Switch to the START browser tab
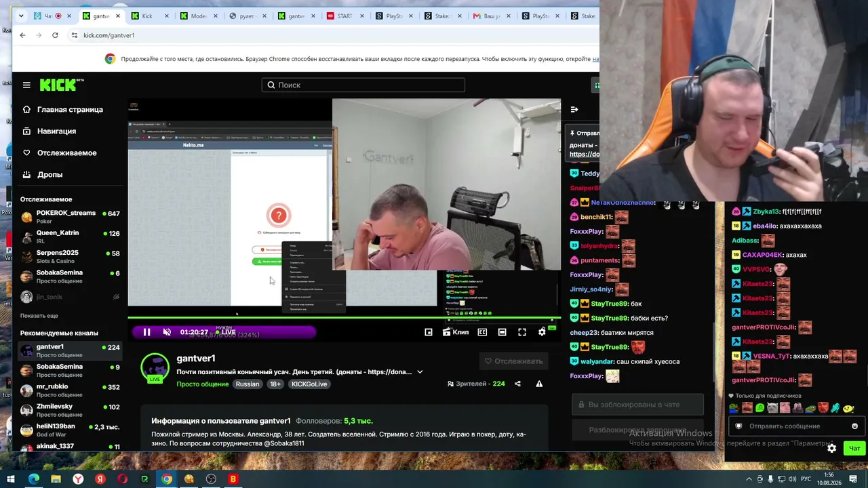Screen dimensions: 868x488 pos(344,16)
